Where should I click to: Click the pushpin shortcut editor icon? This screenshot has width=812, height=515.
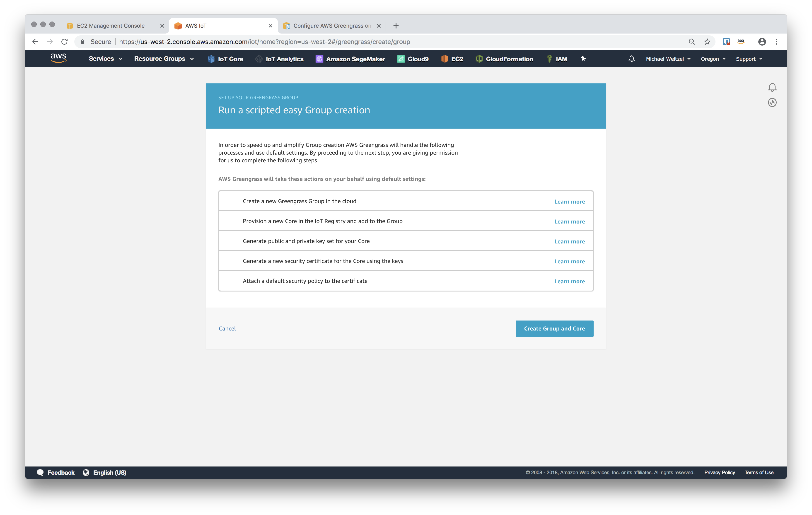tap(583, 58)
